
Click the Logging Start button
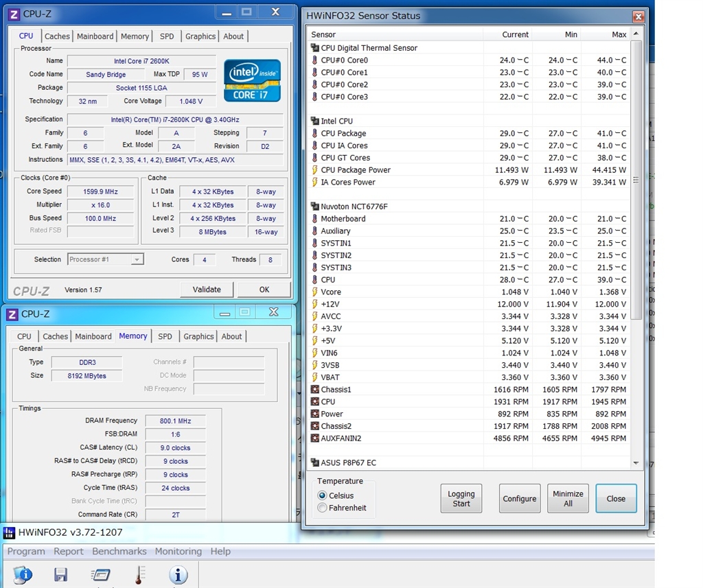pyautogui.click(x=461, y=499)
